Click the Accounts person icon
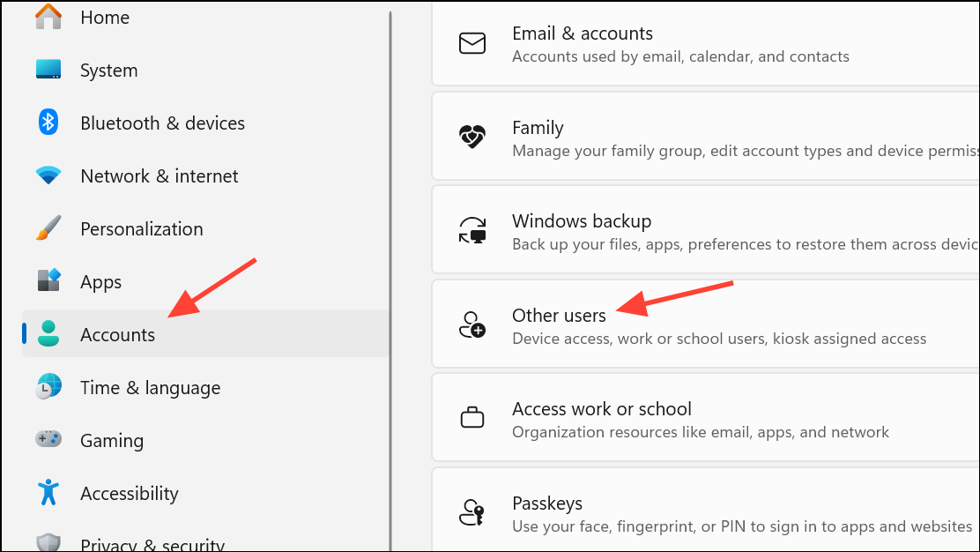 (48, 334)
